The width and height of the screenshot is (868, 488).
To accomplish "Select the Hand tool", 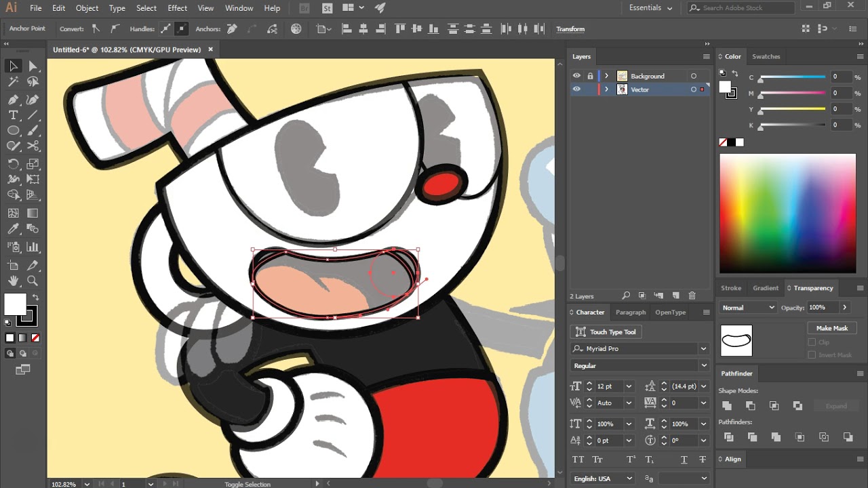I will (x=13, y=281).
